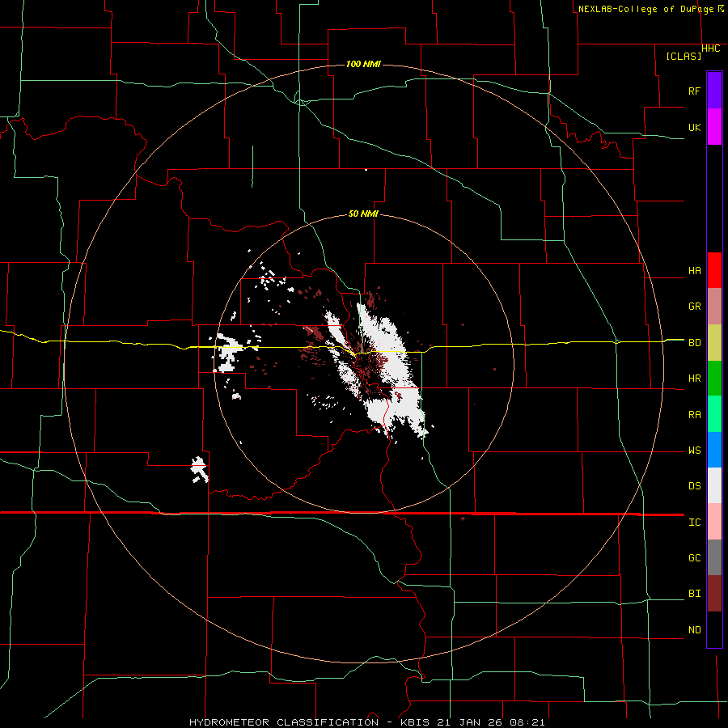Viewport: 728px width, 728px height.
Task: Click the '100 NMI' range ring label
Action: 363,64
